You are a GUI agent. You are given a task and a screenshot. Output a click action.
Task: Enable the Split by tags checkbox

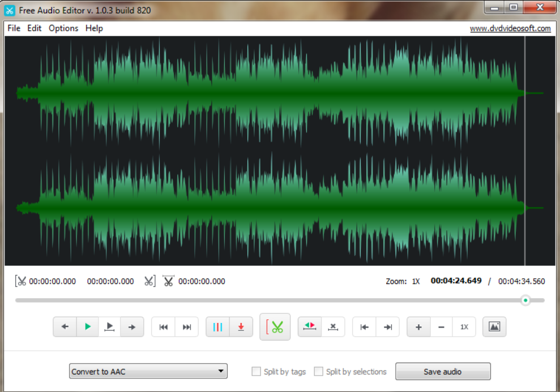click(x=256, y=371)
